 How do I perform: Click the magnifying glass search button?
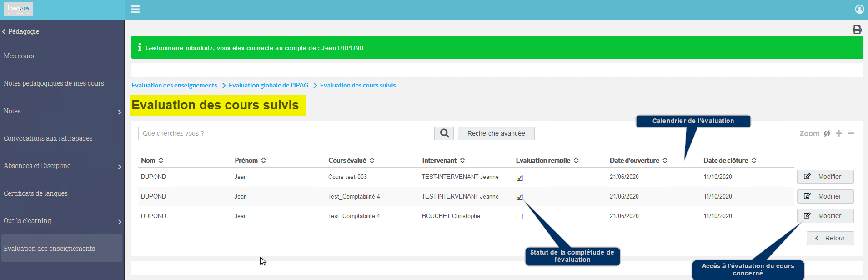click(x=444, y=133)
